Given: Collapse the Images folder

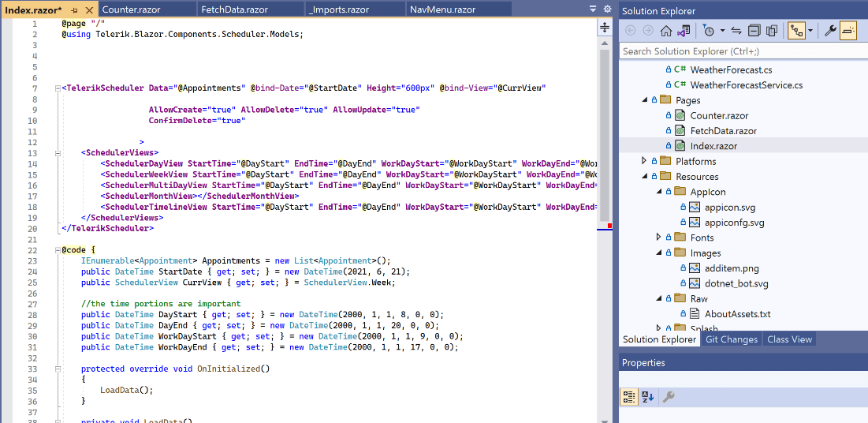Looking at the screenshot, I should point(659,253).
